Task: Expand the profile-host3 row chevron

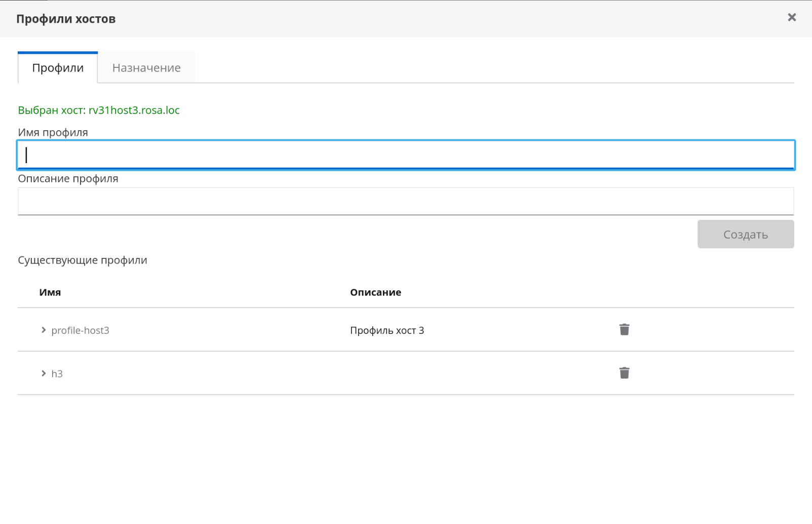Action: [x=44, y=330]
